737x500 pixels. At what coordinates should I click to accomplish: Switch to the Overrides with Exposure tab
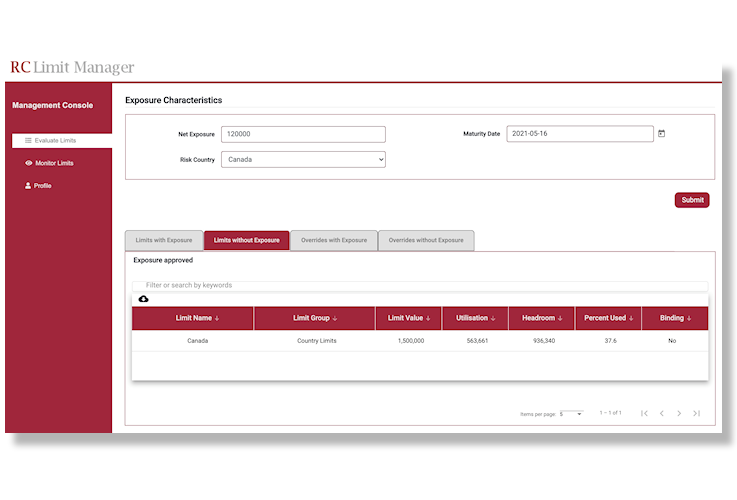click(x=334, y=240)
